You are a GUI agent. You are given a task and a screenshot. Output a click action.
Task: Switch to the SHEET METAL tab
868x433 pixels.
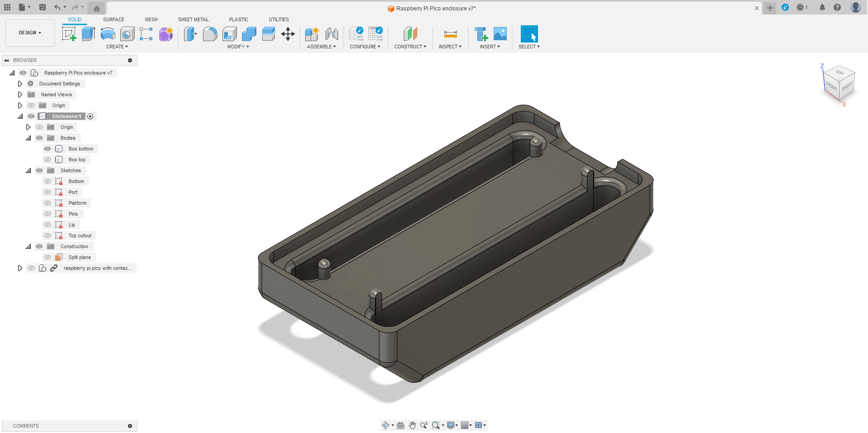point(193,19)
